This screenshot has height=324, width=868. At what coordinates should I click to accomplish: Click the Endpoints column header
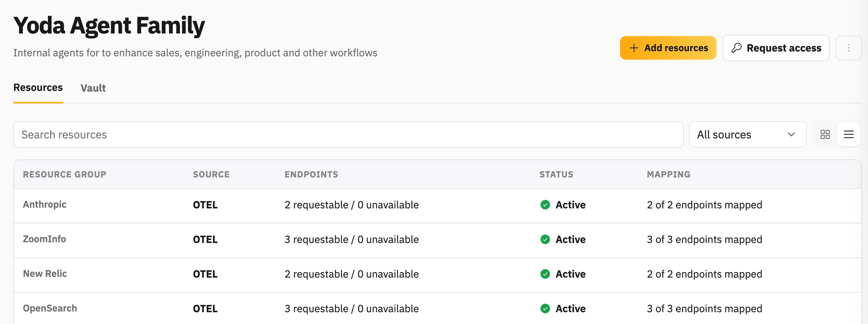click(x=311, y=175)
